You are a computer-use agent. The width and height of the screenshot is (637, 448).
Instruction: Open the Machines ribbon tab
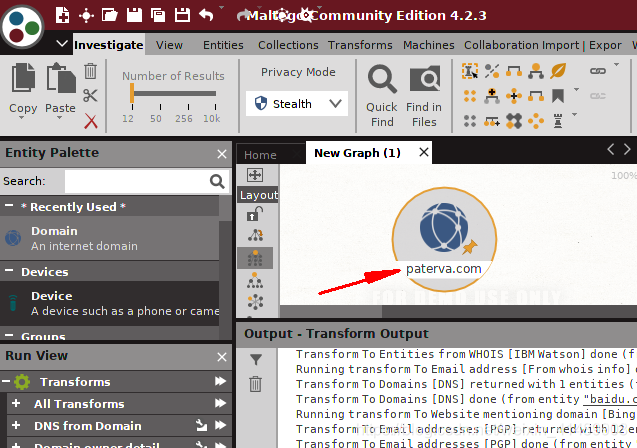coord(429,45)
